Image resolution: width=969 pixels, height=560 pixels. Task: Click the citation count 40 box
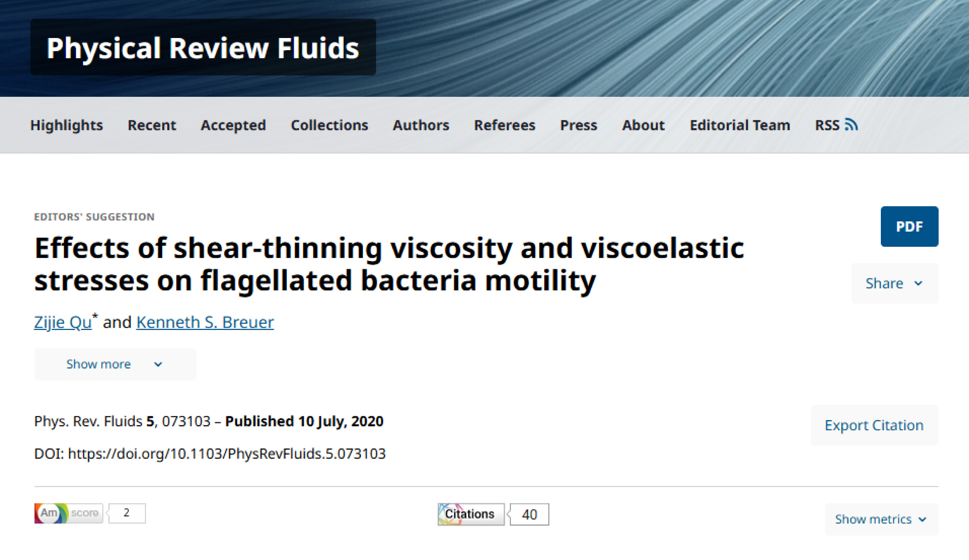(529, 515)
